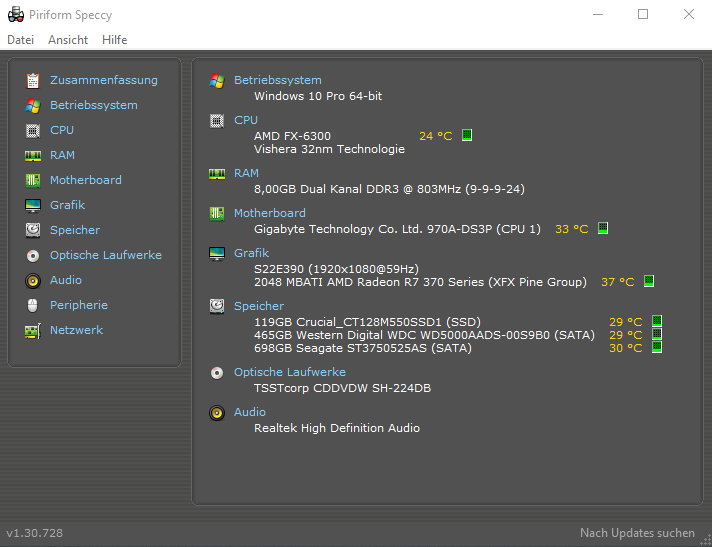Click the Betriebssystem heading link in summary
Viewport: 712px width, 547px height.
278,80
